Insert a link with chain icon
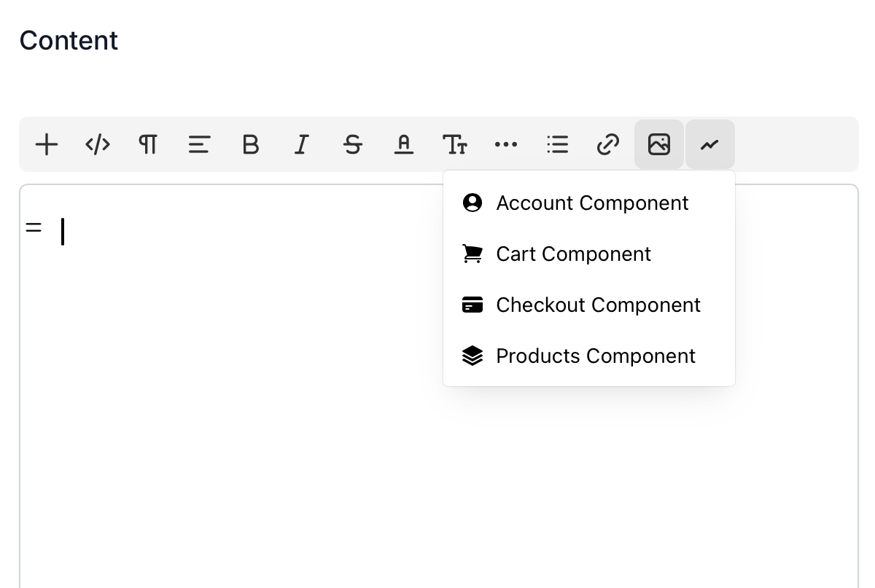875x588 pixels. 608,144
